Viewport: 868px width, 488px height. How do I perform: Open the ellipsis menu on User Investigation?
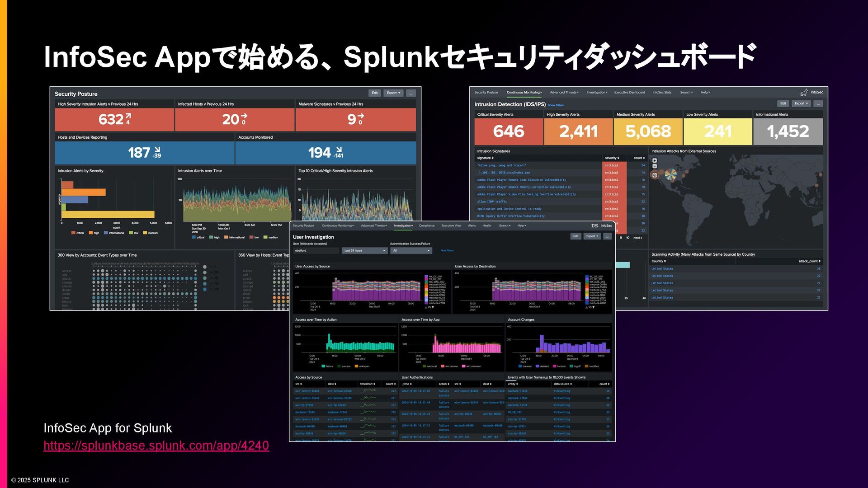(607, 236)
